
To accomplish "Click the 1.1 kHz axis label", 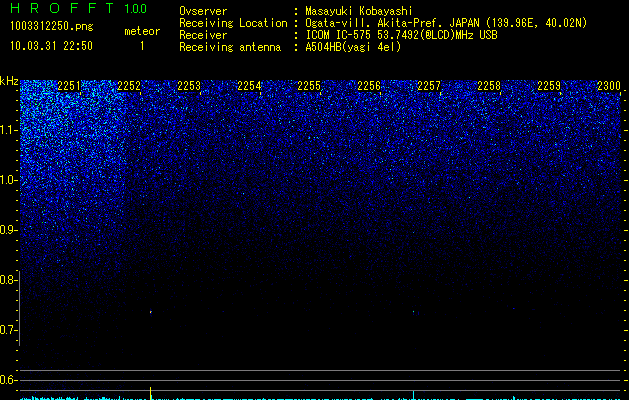I will click(8, 130).
